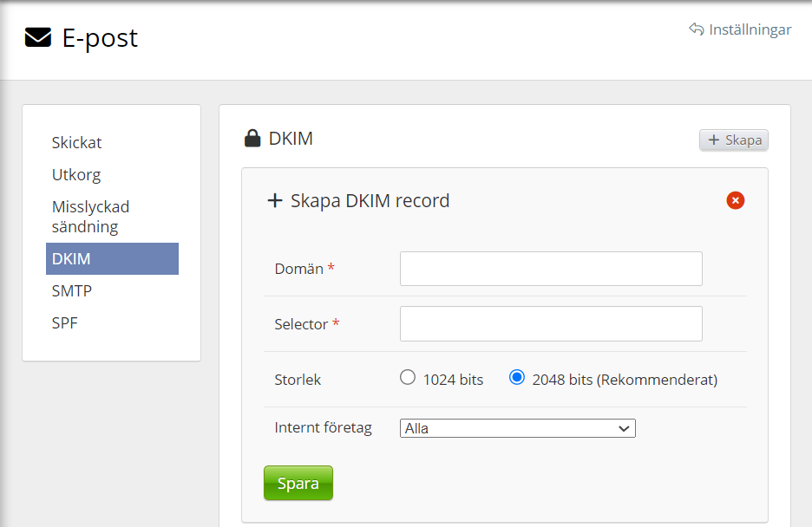Image resolution: width=812 pixels, height=527 pixels.
Task: Open the SMTP section
Action: tap(71, 290)
